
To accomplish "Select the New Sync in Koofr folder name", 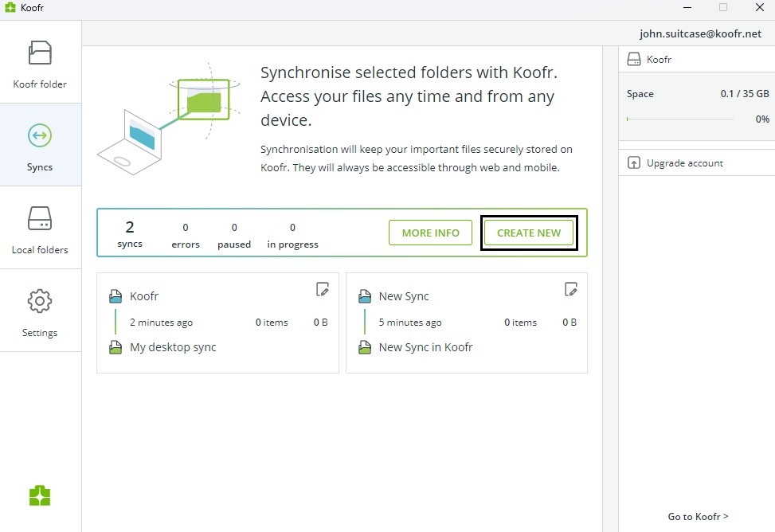I will (x=425, y=347).
